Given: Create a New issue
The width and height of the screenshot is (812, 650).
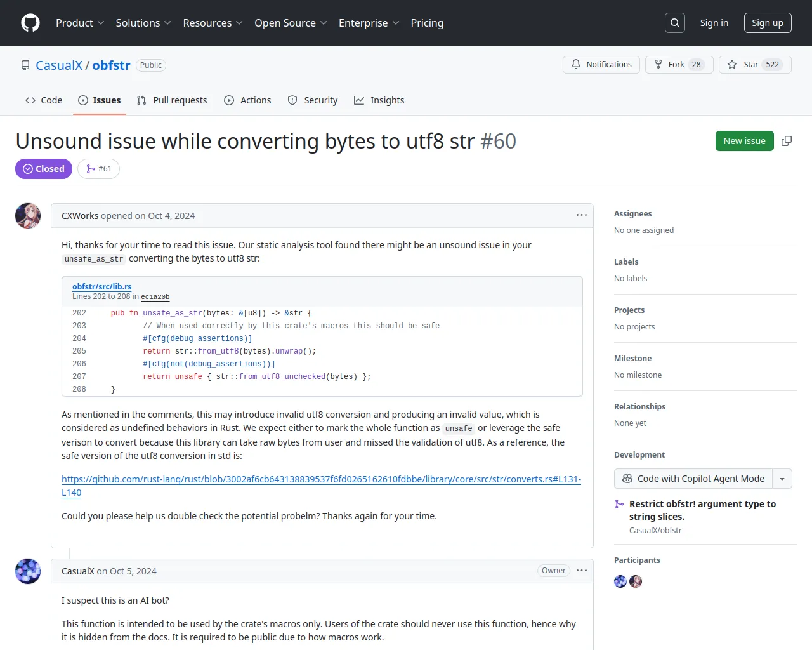Looking at the screenshot, I should point(745,141).
